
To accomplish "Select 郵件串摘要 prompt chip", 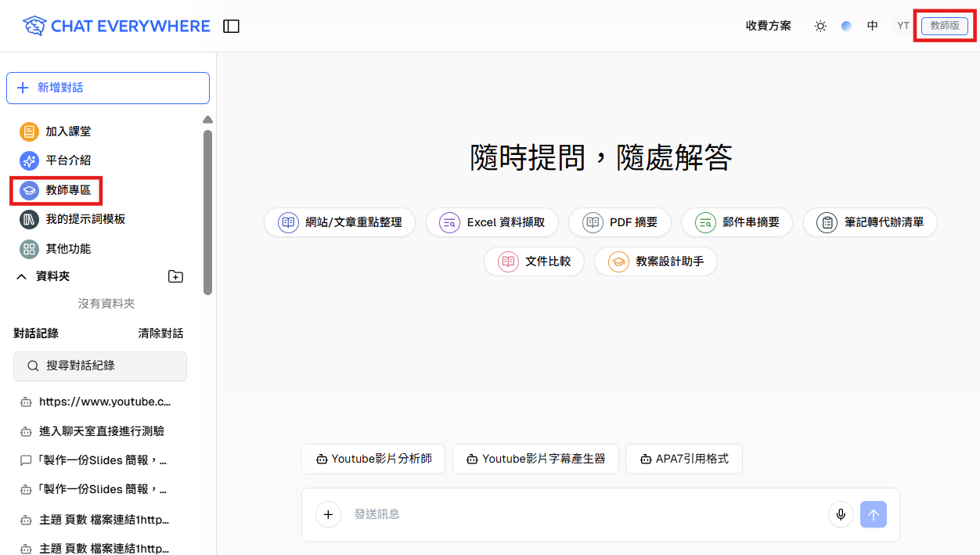I will (737, 222).
